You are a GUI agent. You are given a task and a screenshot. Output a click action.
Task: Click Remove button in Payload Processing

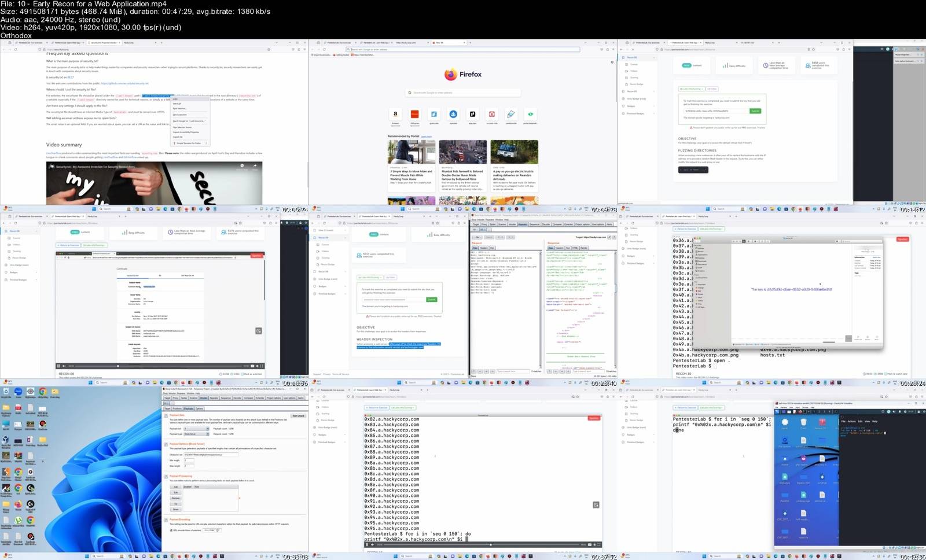coord(176,498)
